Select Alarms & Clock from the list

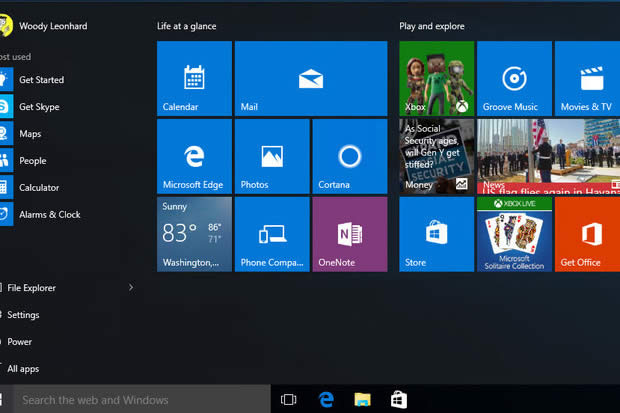click(49, 215)
